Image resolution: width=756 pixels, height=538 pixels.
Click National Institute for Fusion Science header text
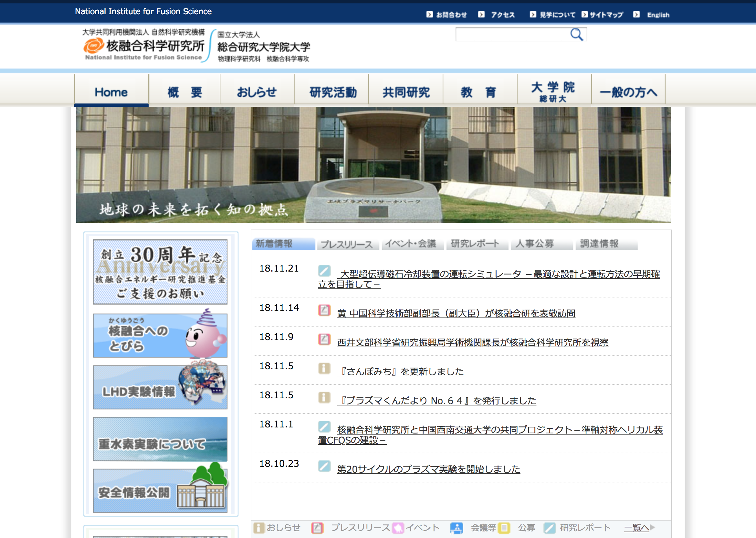click(143, 12)
